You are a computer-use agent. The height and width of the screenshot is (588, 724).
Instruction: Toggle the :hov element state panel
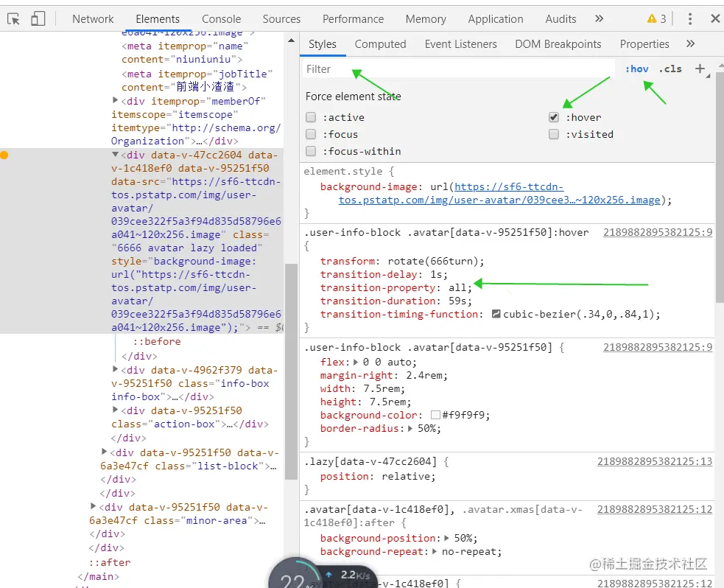pyautogui.click(x=637, y=69)
